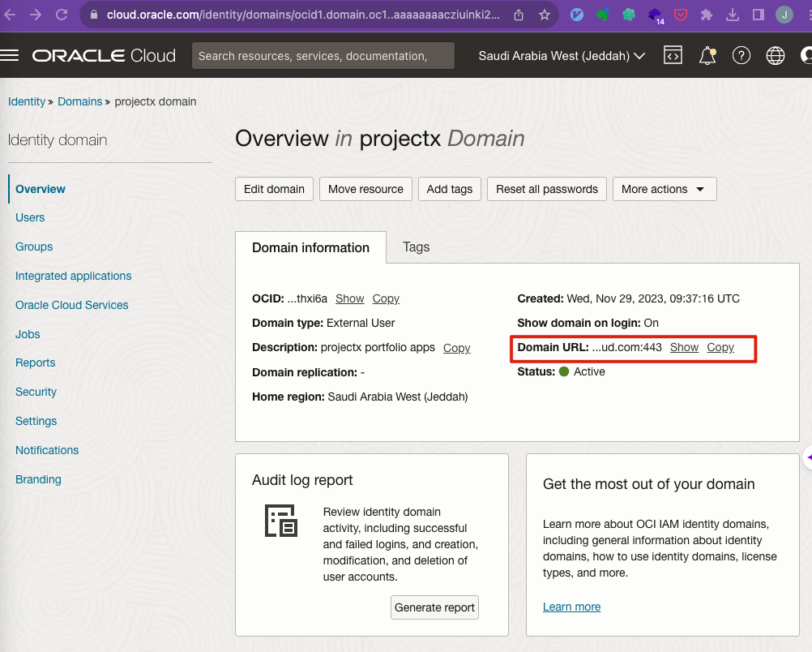Click the help question mark icon
812x652 pixels.
(741, 56)
